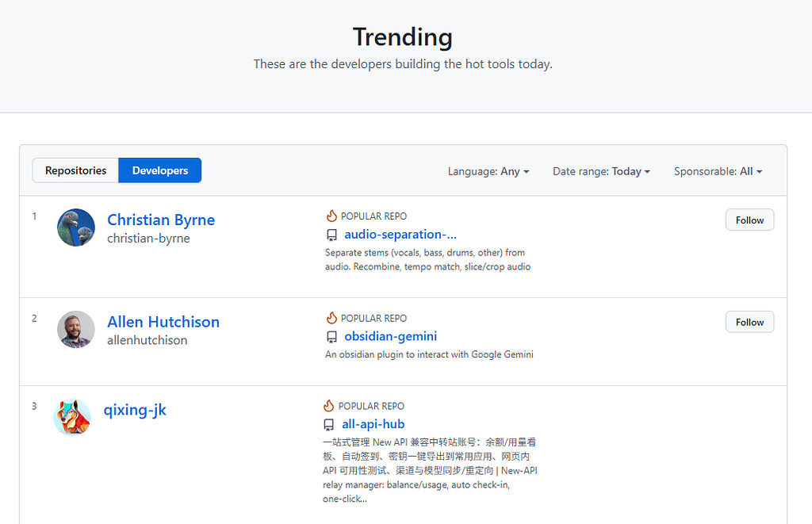The image size is (812, 524).
Task: Click the repo icon beside all-api-hub
Action: click(329, 425)
